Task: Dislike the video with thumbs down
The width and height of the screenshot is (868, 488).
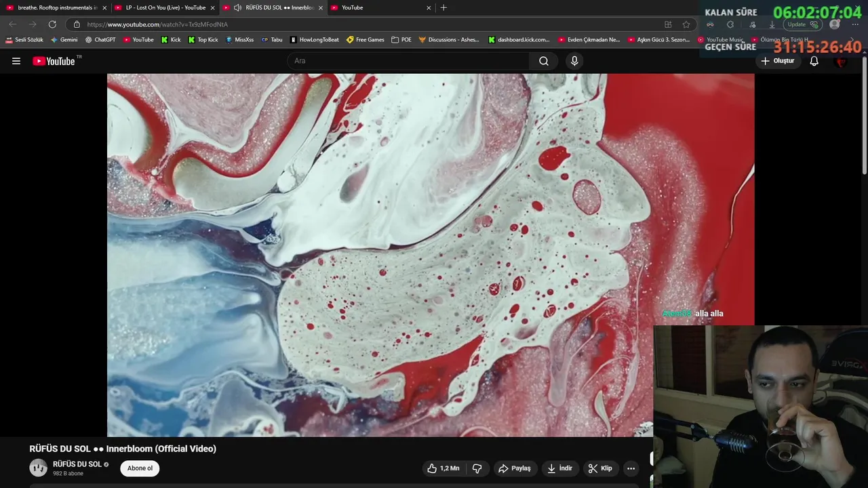Action: coord(477,468)
